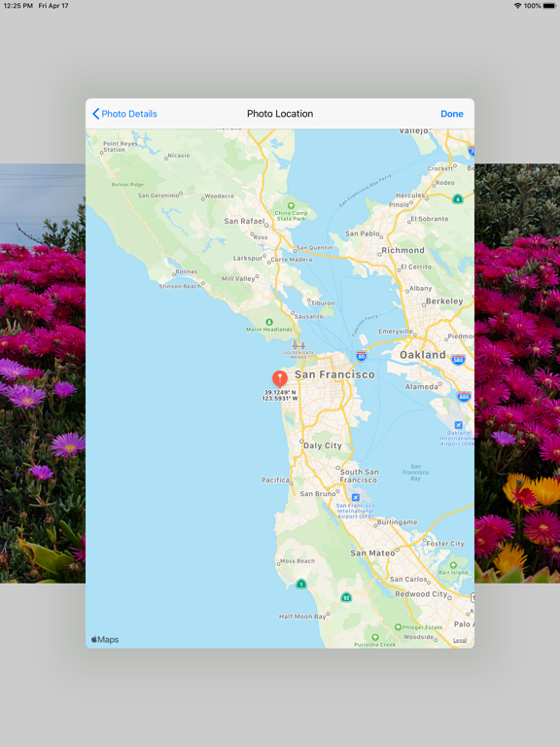Tap the Stinson Beach label
Viewport: 560px width, 747px height.
[x=180, y=286]
